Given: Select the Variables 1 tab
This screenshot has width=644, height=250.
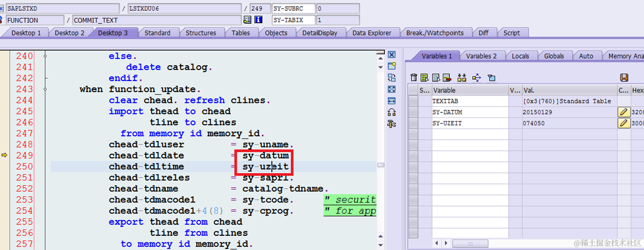Looking at the screenshot, I should click(x=437, y=56).
